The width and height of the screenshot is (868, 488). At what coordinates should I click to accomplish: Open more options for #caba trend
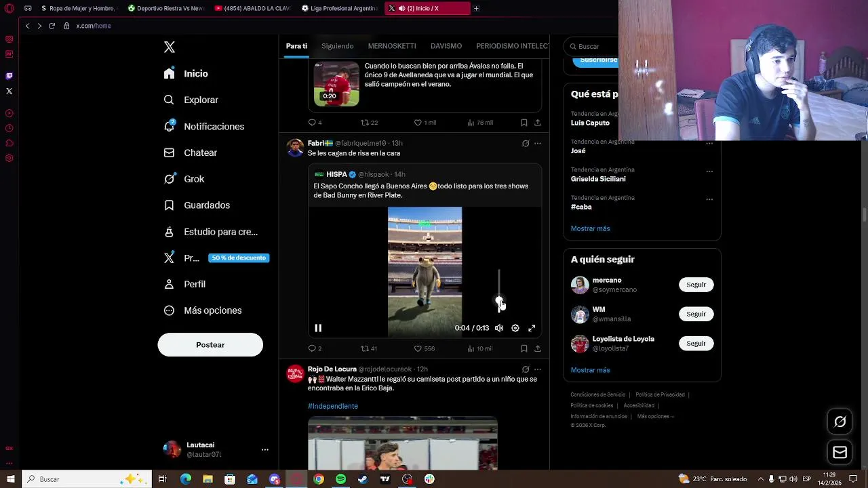(x=709, y=199)
